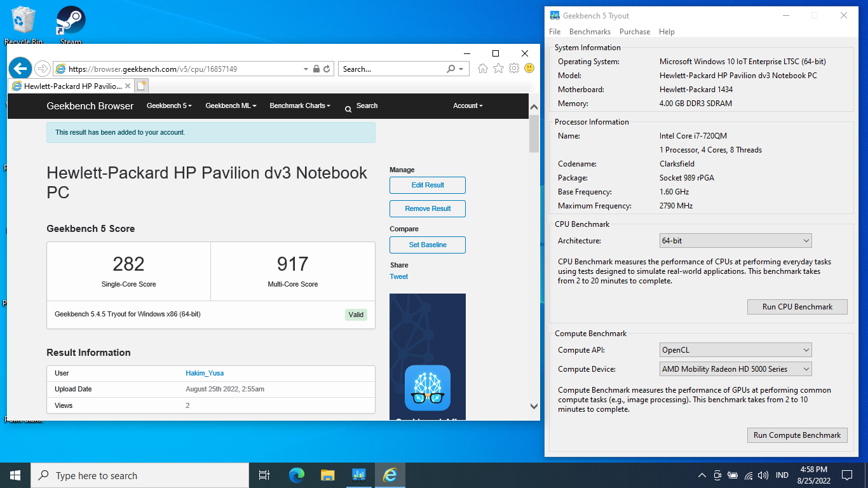This screenshot has height=488, width=868.
Task: Close the Hewlett-Packard HP Pavilion tab
Action: pyautogui.click(x=128, y=86)
